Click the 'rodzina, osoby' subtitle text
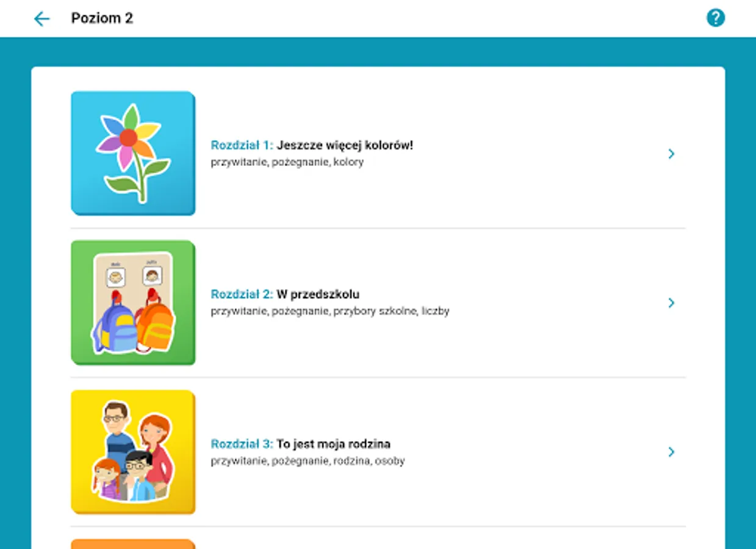This screenshot has height=549, width=756. 369,461
